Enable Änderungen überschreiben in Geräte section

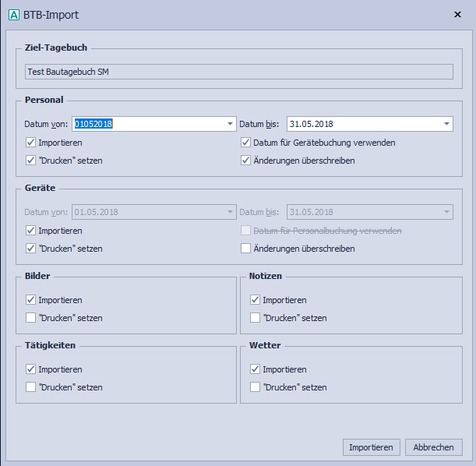tap(247, 249)
